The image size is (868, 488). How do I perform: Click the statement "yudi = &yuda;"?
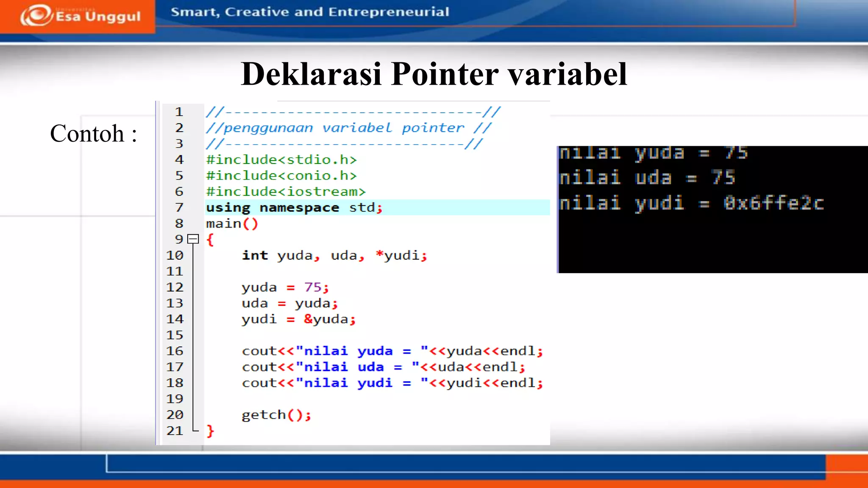pos(299,319)
